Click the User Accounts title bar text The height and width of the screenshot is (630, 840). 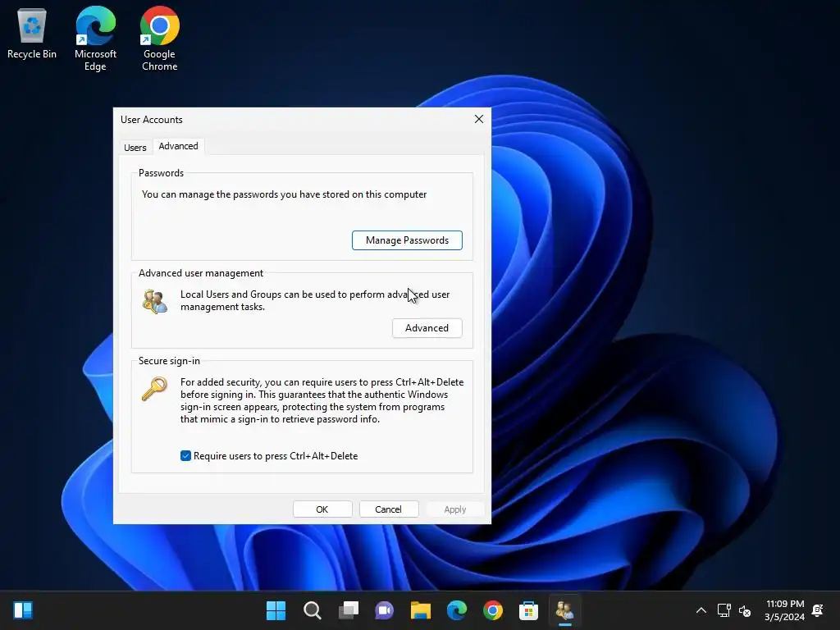click(x=152, y=120)
